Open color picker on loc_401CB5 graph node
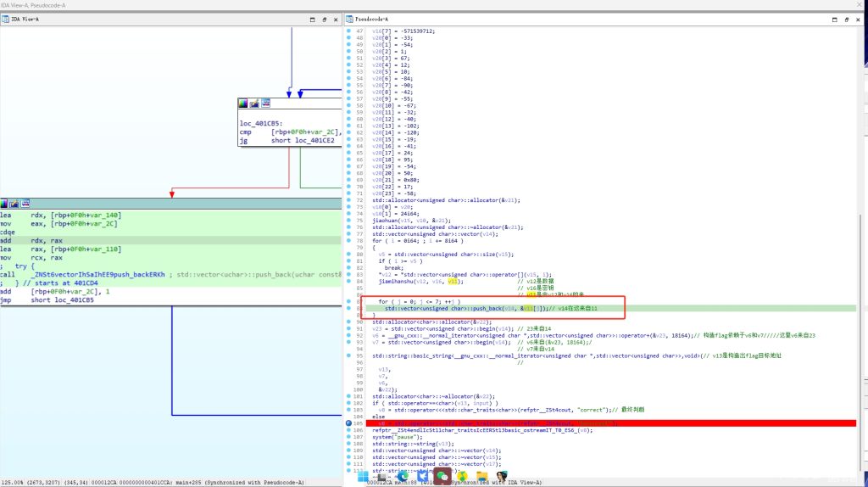The width and height of the screenshot is (868, 487). [242, 103]
